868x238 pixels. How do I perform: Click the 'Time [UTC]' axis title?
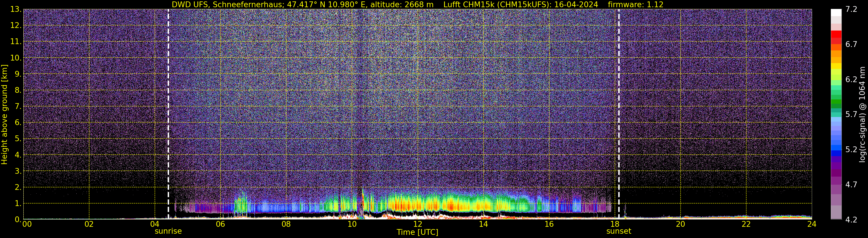pos(417,232)
